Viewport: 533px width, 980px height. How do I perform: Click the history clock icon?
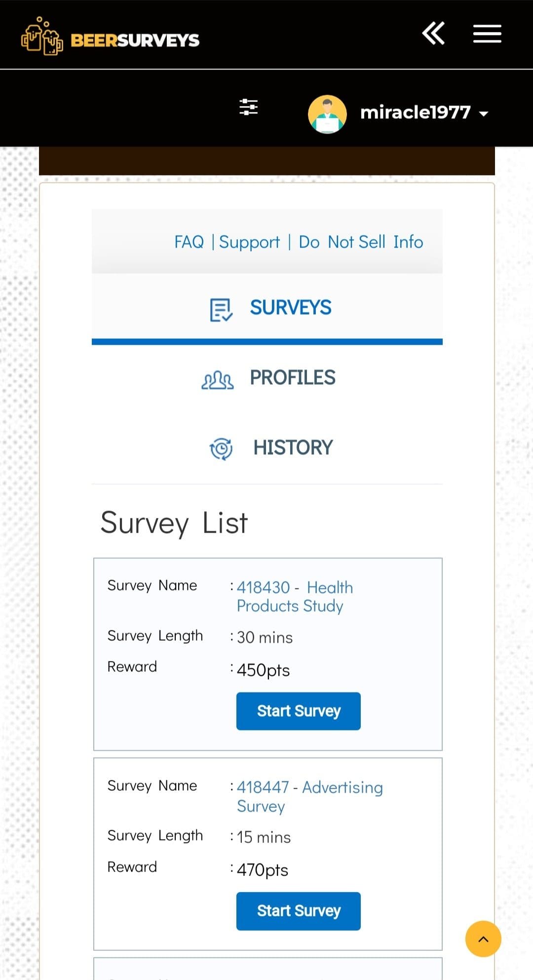(x=221, y=448)
